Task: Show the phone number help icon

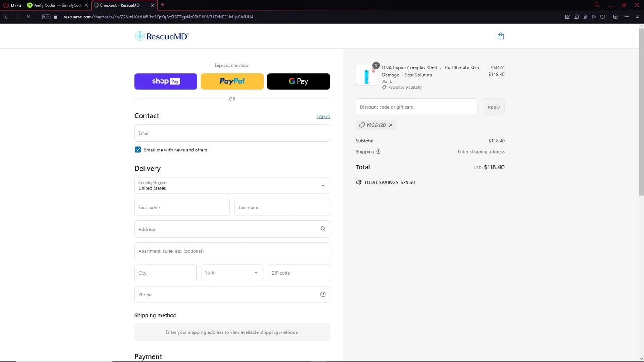Action: click(323, 294)
